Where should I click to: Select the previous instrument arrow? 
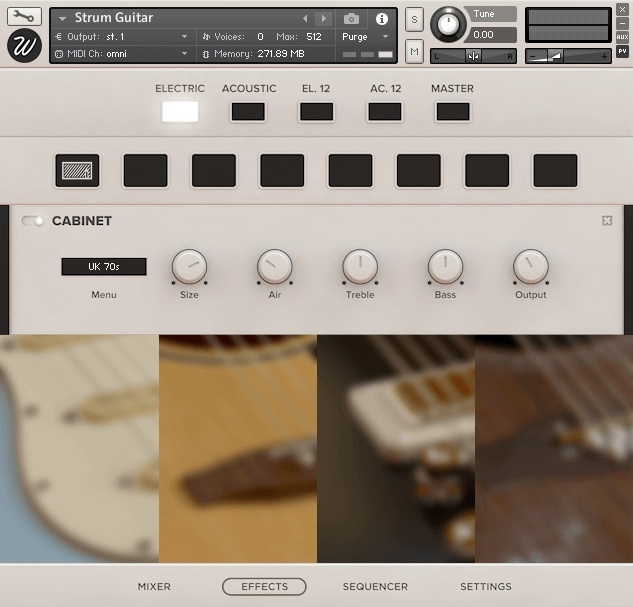tap(306, 19)
